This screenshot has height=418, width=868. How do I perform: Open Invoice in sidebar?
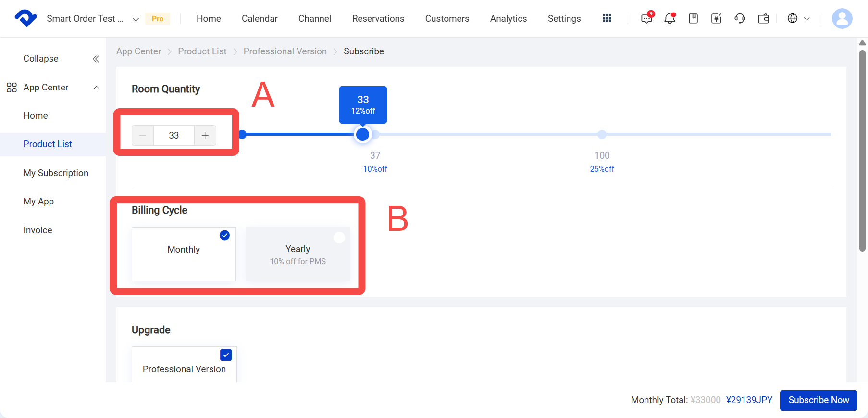(x=37, y=230)
